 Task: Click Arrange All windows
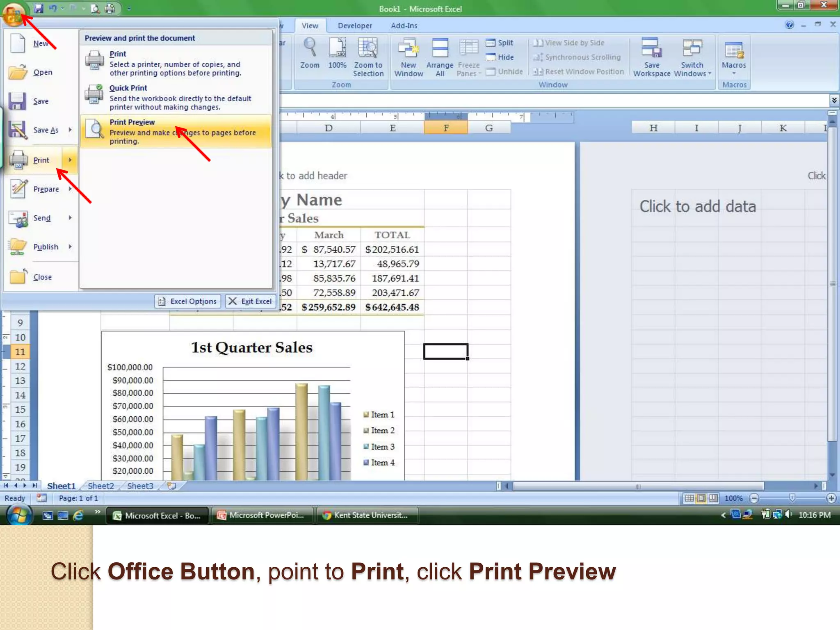440,57
